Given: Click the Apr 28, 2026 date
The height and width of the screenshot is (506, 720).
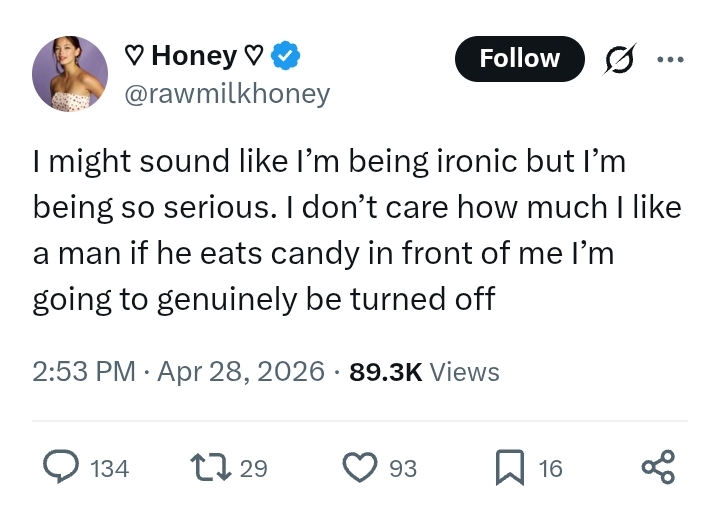Looking at the screenshot, I should (239, 372).
